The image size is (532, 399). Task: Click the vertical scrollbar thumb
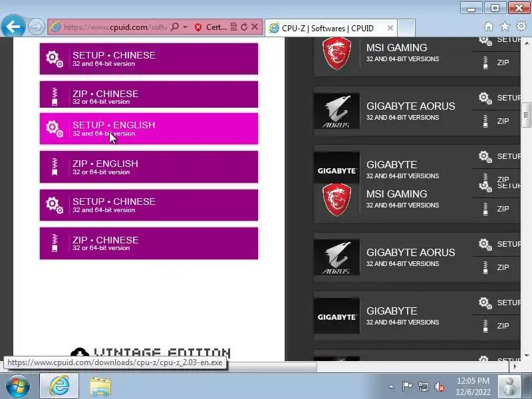[526, 114]
